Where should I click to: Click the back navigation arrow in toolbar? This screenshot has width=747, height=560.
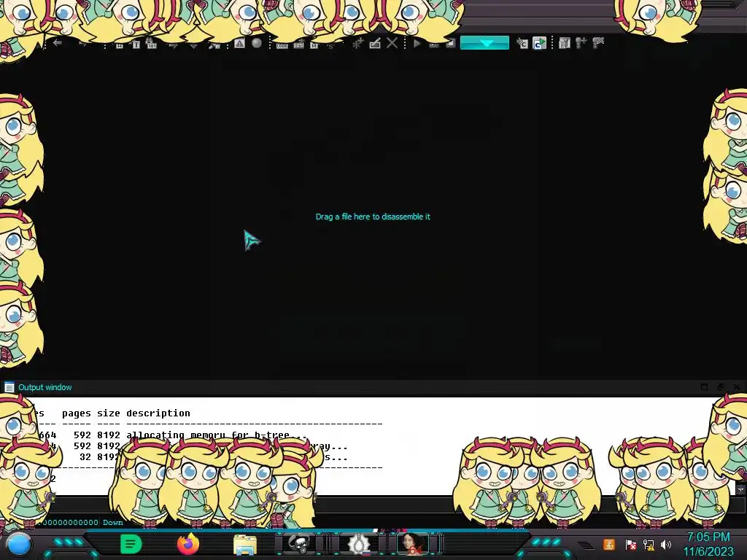click(57, 43)
